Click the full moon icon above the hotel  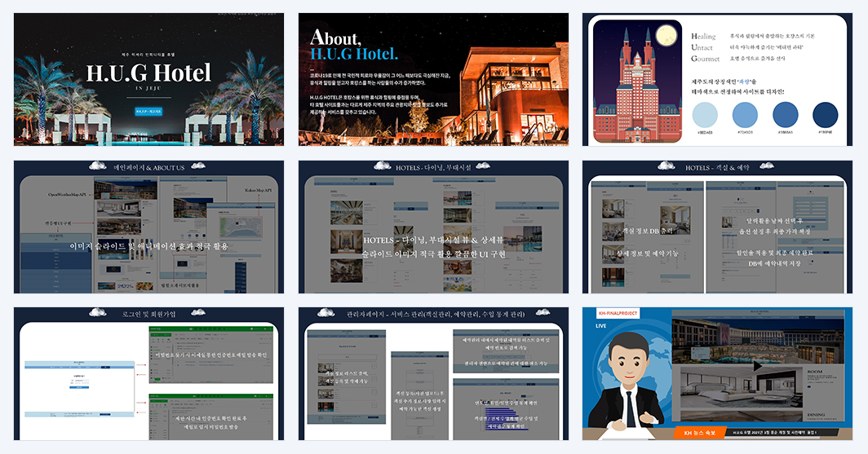(x=666, y=37)
